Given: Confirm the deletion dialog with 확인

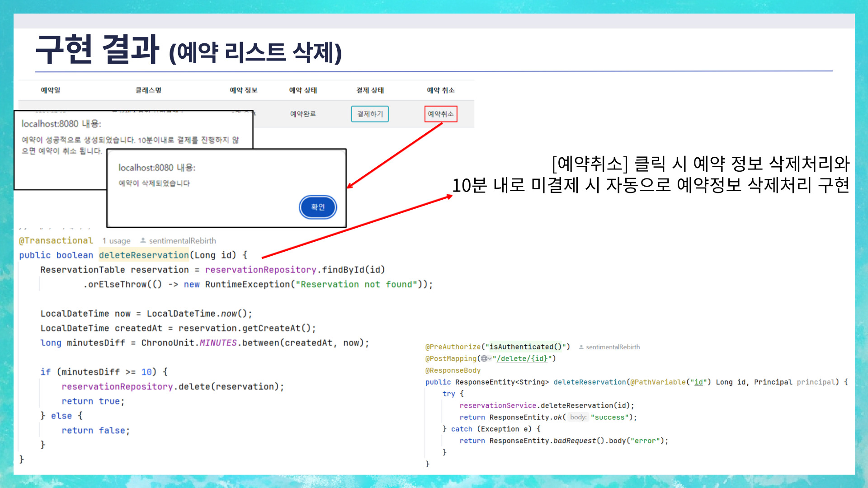Looking at the screenshot, I should pos(318,207).
